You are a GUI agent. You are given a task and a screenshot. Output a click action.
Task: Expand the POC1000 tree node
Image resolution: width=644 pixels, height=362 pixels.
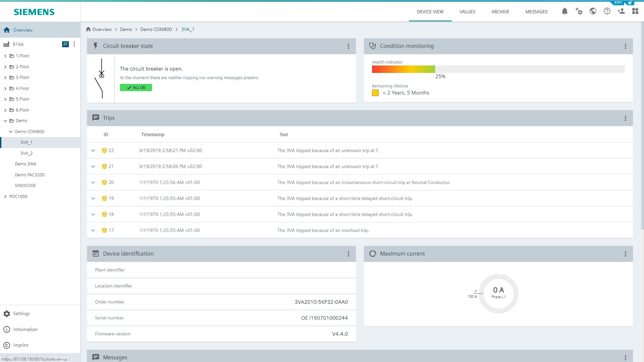pyautogui.click(x=5, y=196)
